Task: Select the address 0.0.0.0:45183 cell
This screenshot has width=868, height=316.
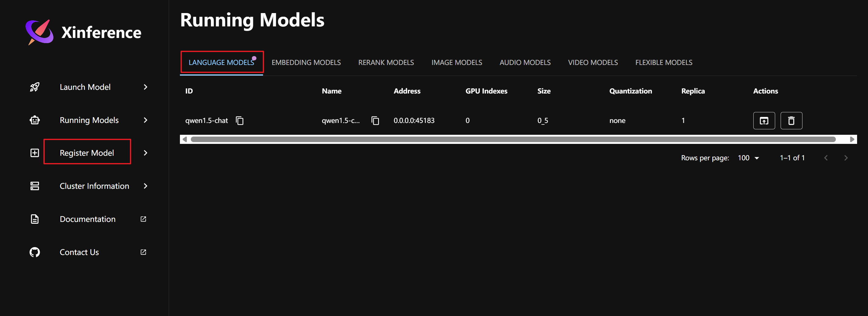Action: pyautogui.click(x=414, y=121)
